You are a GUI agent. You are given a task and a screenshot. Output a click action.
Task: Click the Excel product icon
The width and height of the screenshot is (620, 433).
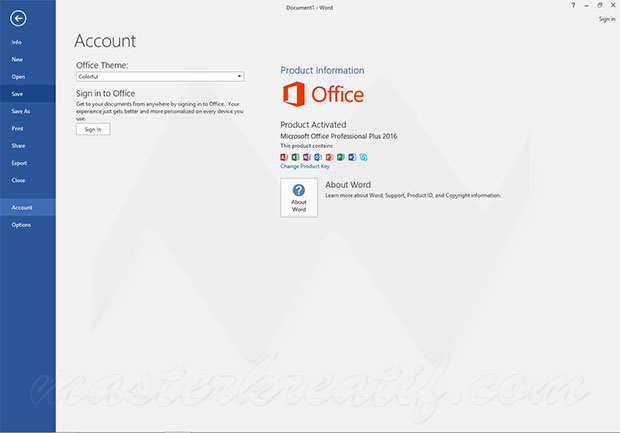295,157
